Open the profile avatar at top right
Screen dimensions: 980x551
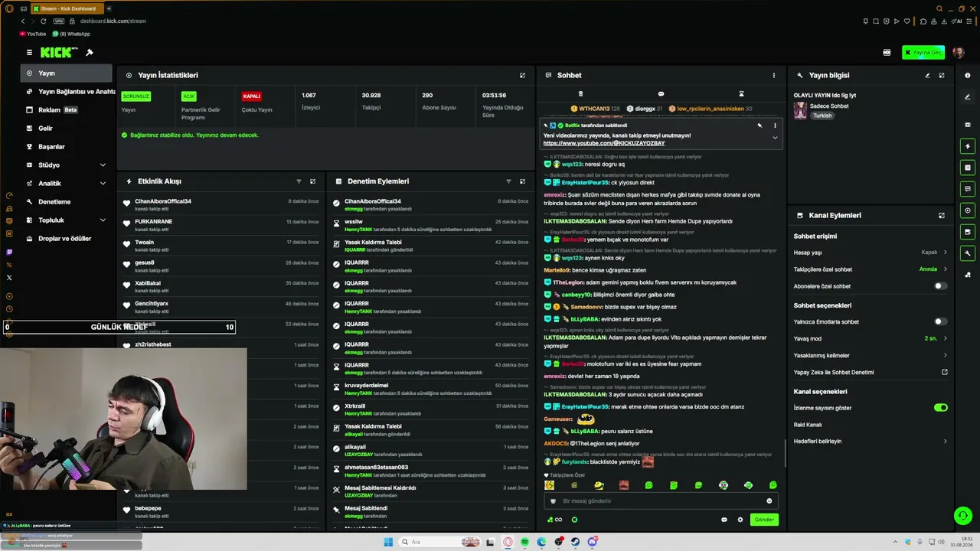click(x=958, y=53)
